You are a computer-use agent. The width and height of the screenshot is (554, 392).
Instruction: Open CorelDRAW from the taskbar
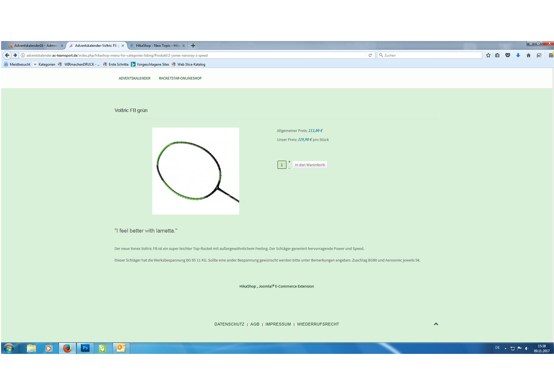pos(103,348)
